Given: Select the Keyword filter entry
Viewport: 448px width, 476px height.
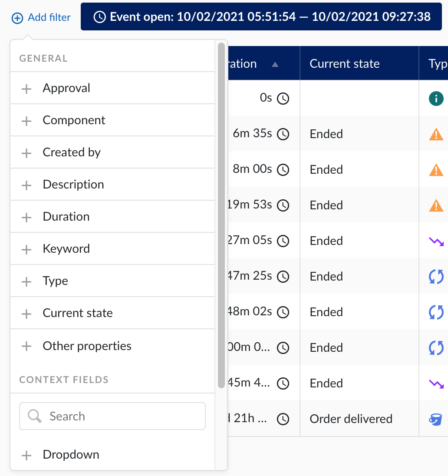Looking at the screenshot, I should tap(66, 249).
